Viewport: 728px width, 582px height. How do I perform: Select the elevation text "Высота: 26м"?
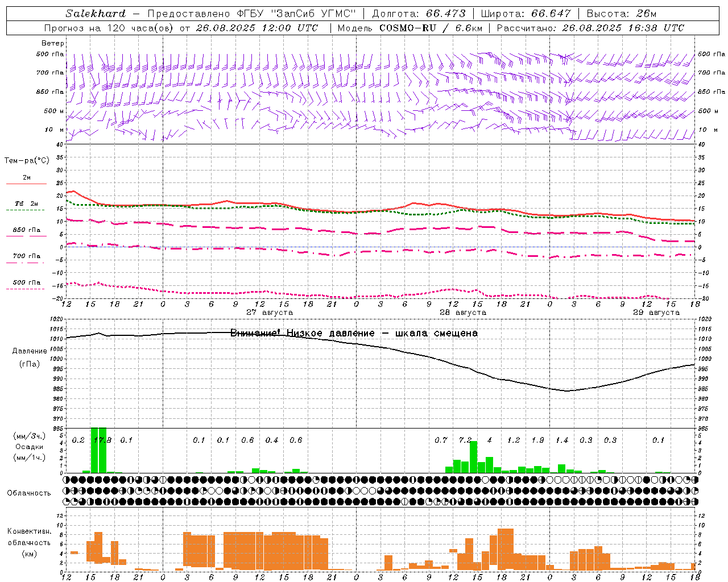coord(622,14)
